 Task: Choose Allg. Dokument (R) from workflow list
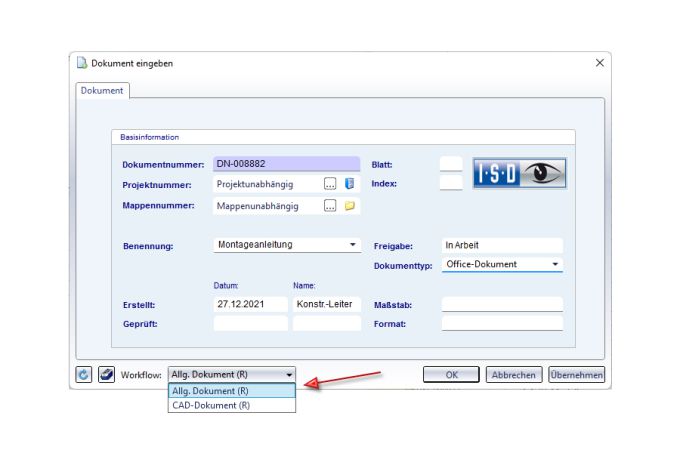click(210, 391)
